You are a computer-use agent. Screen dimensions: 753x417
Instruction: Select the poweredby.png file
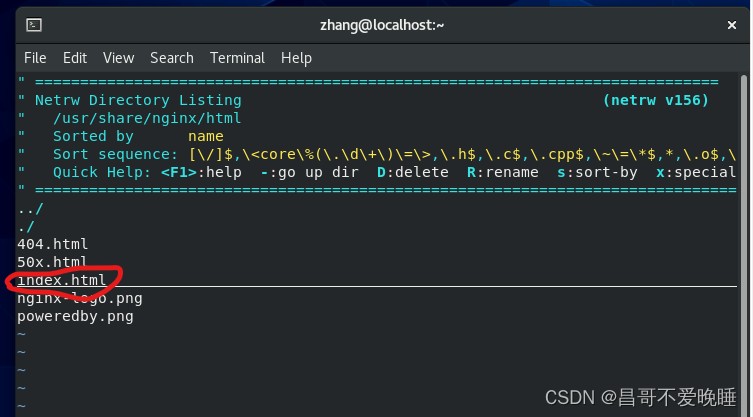coord(75,316)
